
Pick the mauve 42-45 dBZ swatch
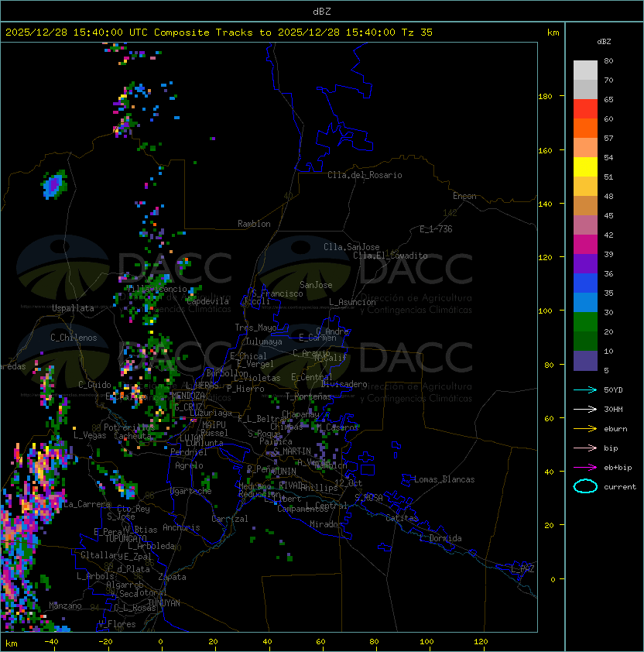point(585,225)
